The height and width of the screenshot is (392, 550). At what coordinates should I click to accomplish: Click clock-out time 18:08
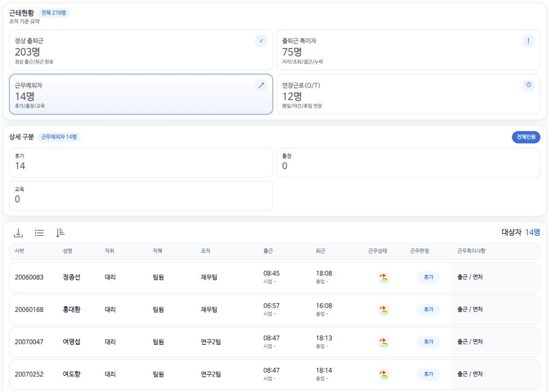pyautogui.click(x=324, y=274)
